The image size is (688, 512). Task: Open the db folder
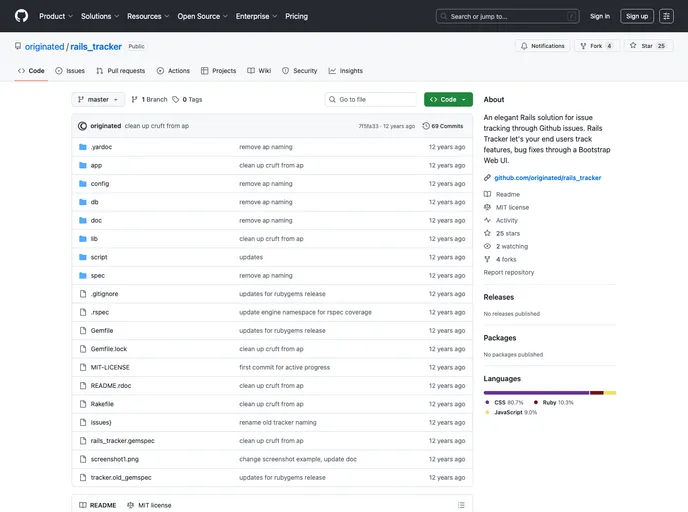click(x=94, y=202)
